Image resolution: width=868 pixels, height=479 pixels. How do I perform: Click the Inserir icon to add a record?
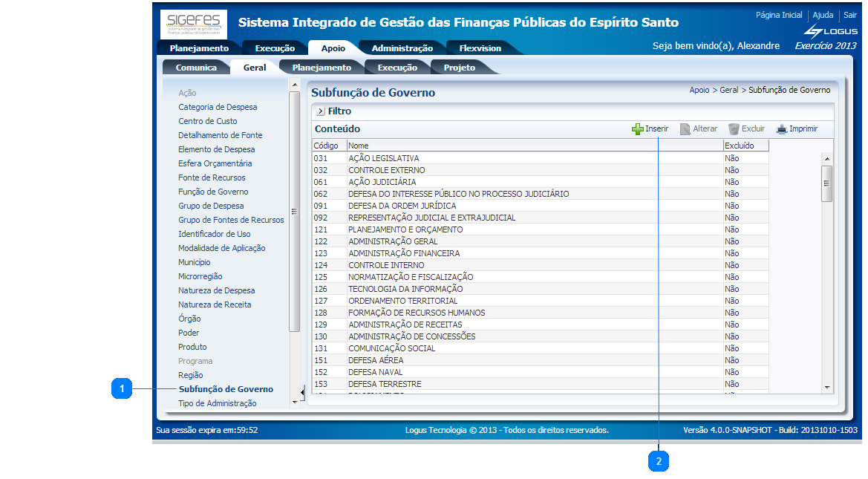[x=649, y=128]
